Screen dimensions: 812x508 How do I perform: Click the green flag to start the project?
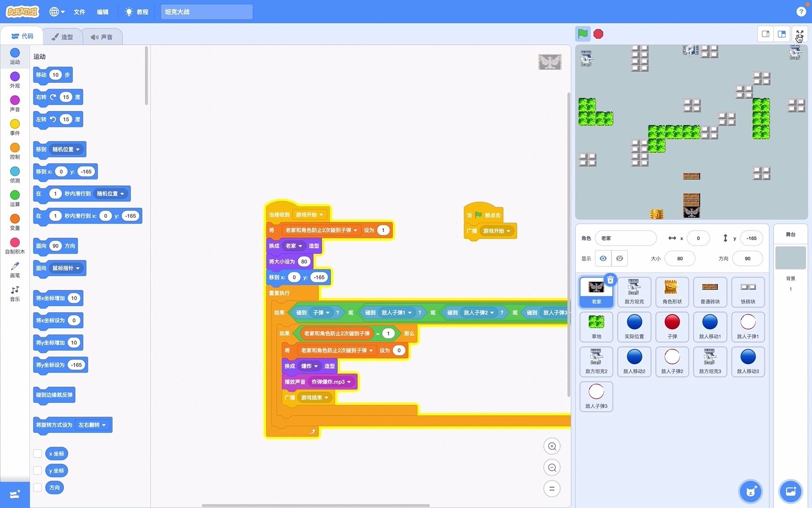point(583,34)
